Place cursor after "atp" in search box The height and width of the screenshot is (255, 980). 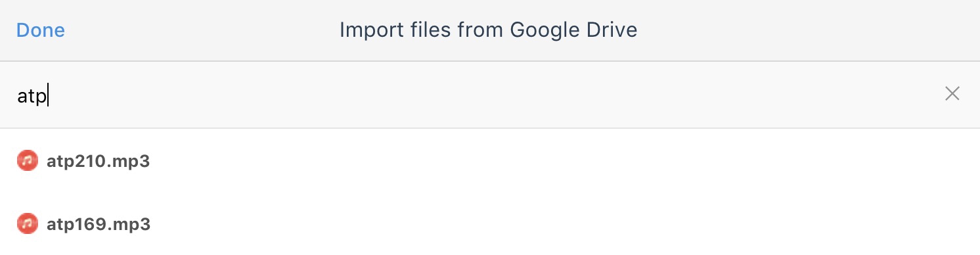click(x=49, y=95)
